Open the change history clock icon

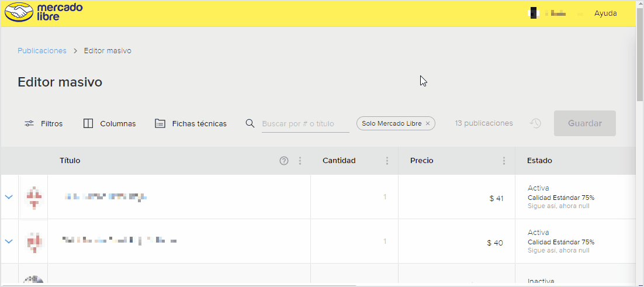click(x=535, y=123)
